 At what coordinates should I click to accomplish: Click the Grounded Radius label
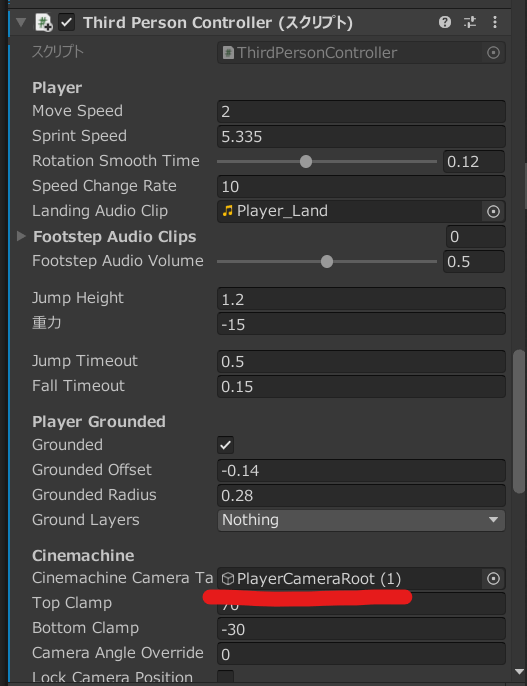pos(94,495)
